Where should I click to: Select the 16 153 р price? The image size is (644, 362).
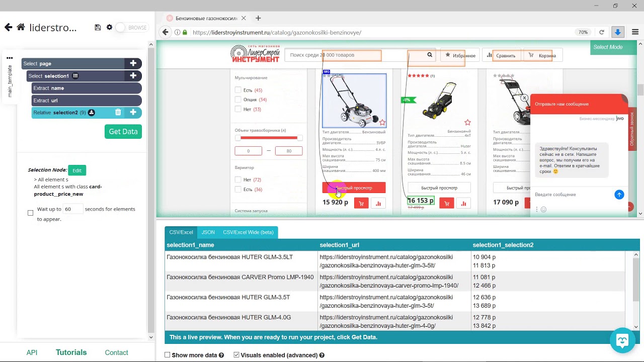coord(421,201)
